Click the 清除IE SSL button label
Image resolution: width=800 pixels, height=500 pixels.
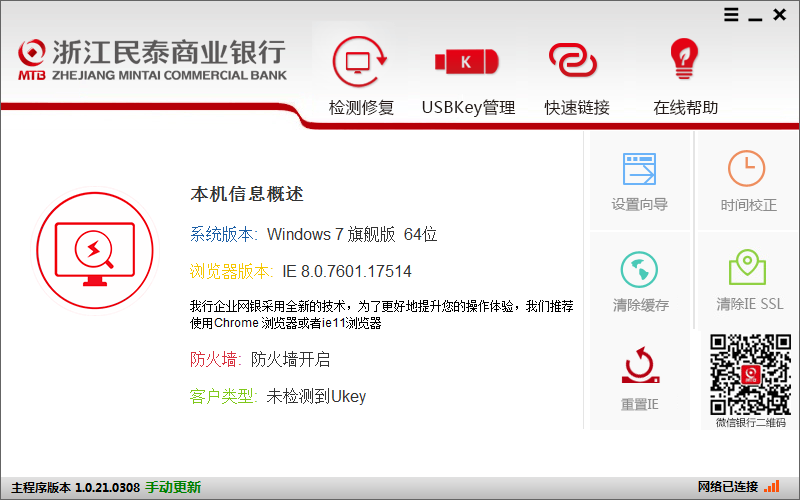coord(749,304)
